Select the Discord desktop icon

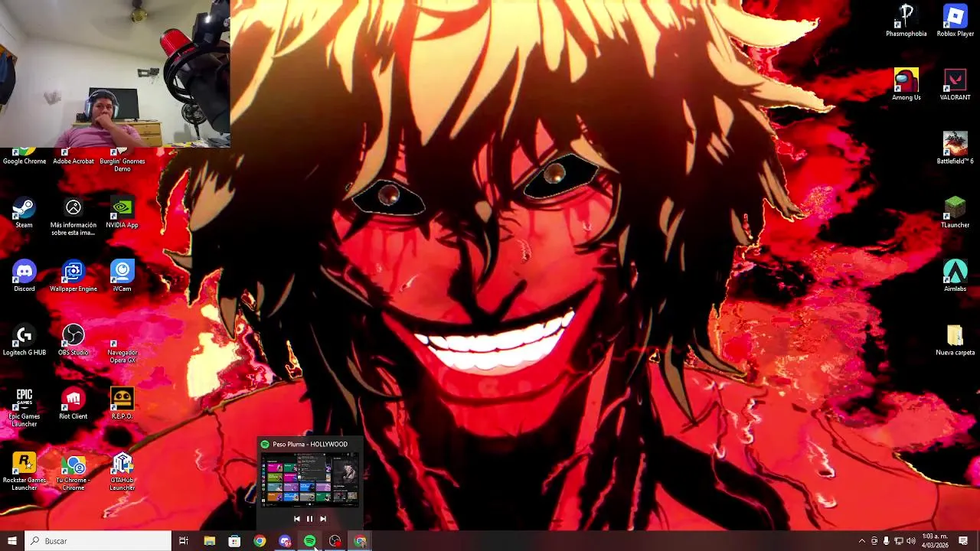[24, 277]
